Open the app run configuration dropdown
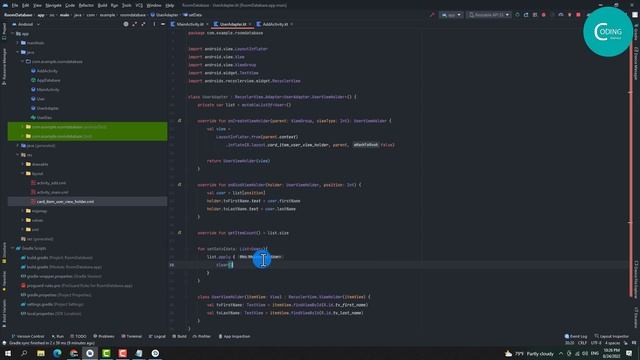The width and height of the screenshot is (640, 360). (451, 15)
